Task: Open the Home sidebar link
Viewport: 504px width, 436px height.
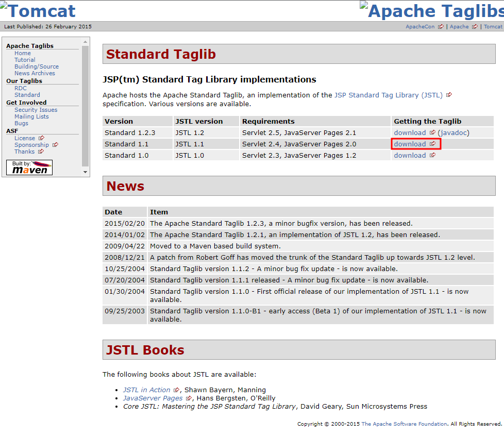Action: (x=23, y=53)
